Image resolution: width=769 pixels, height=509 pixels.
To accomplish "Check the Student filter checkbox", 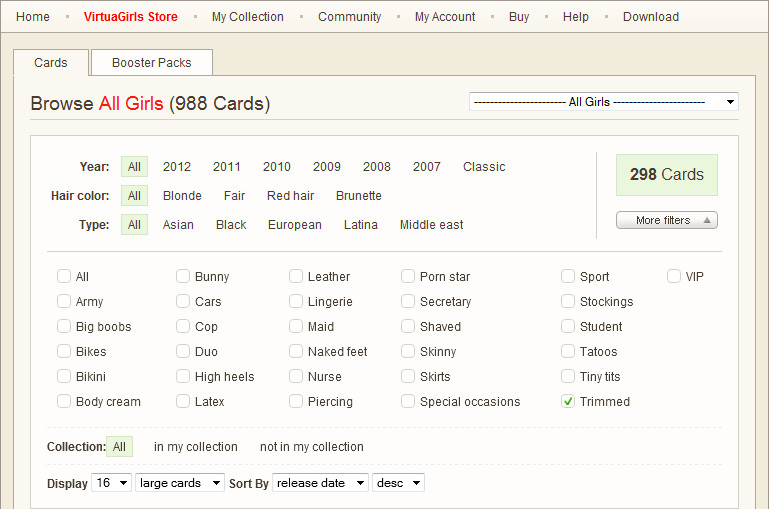I will pyautogui.click(x=568, y=326).
